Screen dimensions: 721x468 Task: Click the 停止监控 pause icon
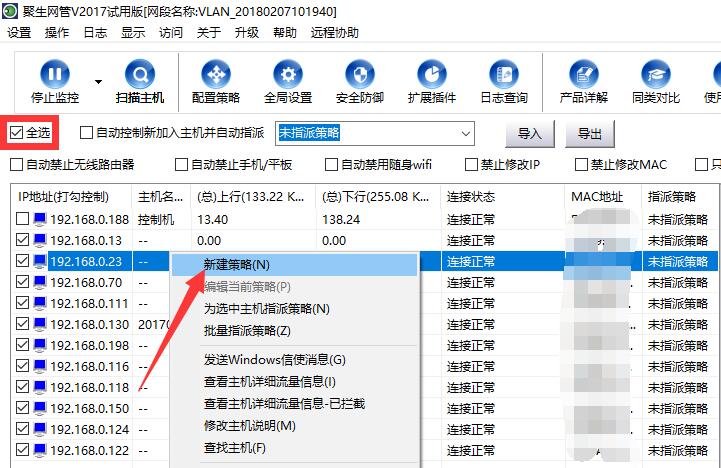[x=55, y=74]
